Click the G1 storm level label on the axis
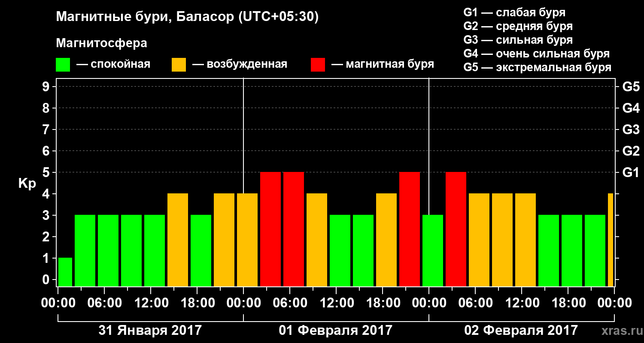 click(x=631, y=172)
